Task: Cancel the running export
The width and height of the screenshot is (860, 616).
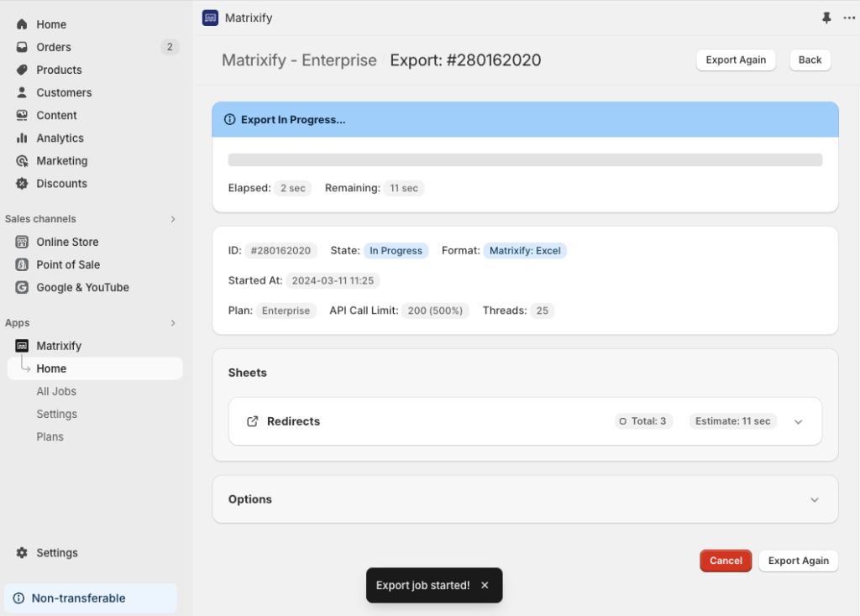Action: coord(725,561)
